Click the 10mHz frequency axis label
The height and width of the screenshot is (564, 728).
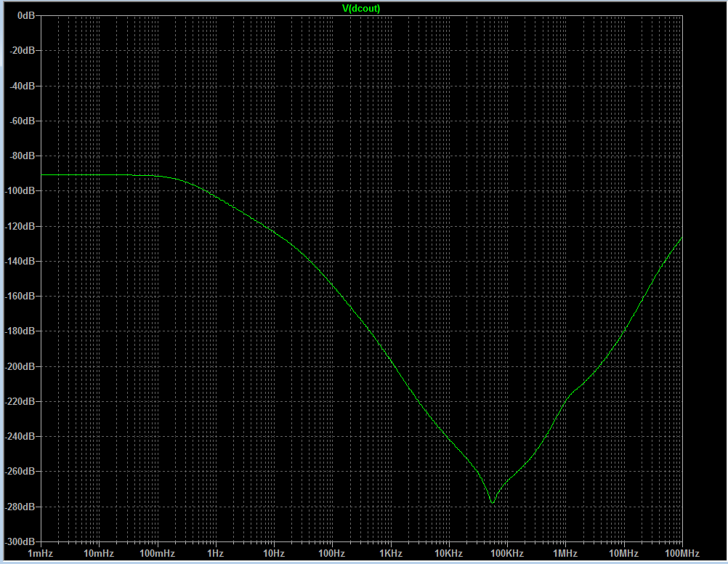pos(98,553)
